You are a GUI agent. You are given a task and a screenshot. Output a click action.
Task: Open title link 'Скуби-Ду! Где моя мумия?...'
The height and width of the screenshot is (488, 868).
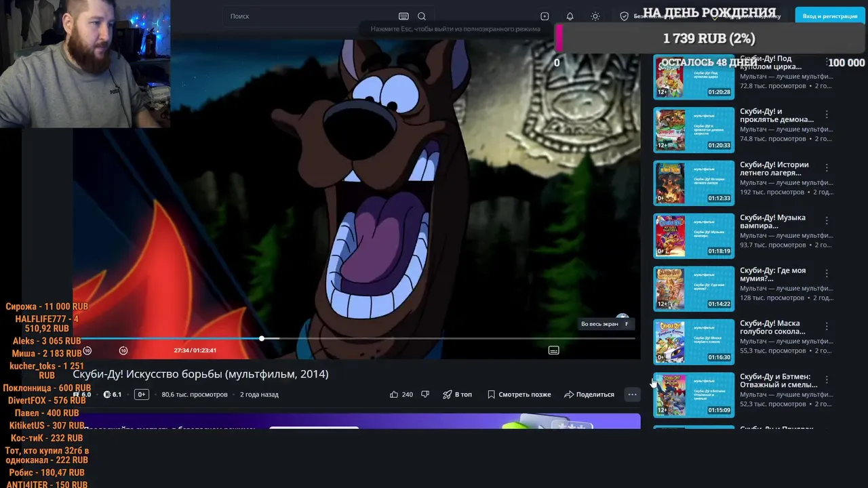click(773, 274)
